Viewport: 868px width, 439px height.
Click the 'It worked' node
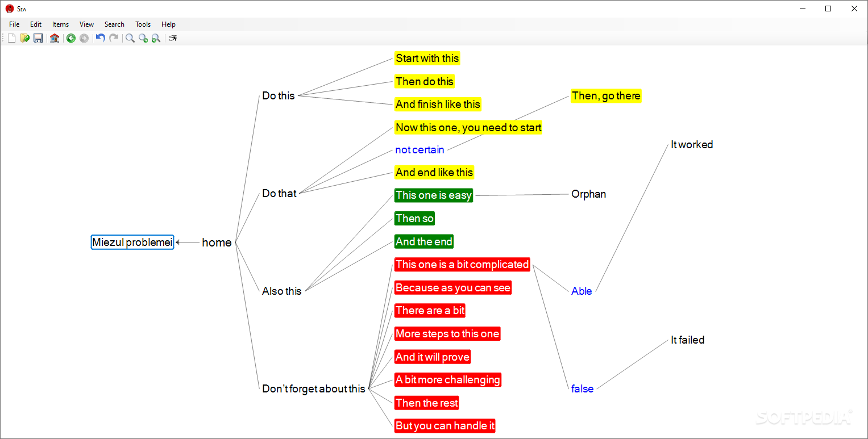click(692, 145)
